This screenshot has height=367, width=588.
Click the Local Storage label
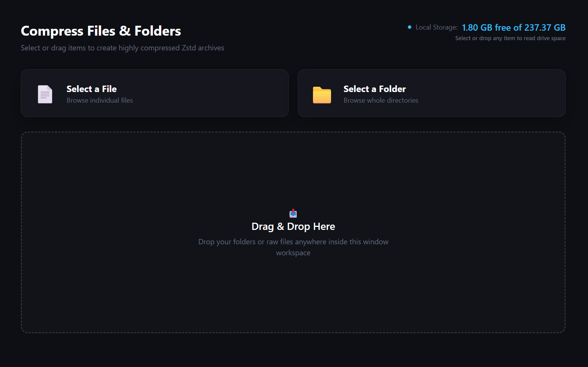tap(437, 27)
